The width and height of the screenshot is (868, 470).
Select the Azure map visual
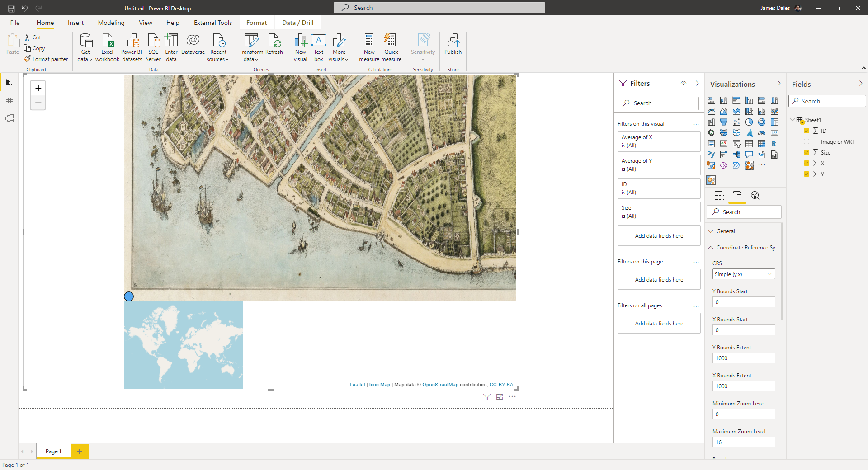[749, 133]
